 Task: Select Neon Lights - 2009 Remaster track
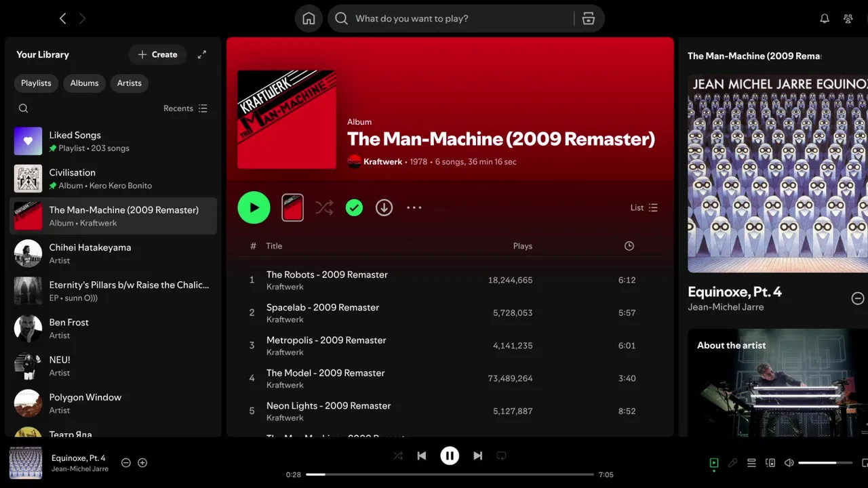[450, 411]
